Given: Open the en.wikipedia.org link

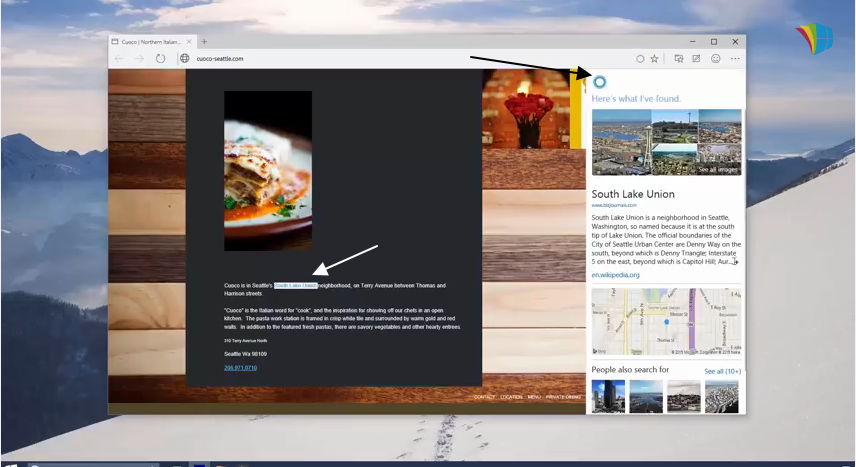Looking at the screenshot, I should pyautogui.click(x=615, y=275).
